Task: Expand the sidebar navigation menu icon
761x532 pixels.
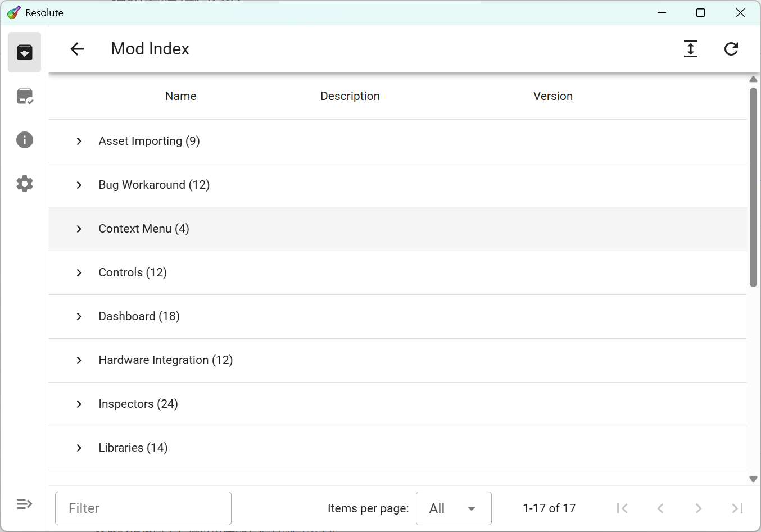Action: tap(24, 504)
